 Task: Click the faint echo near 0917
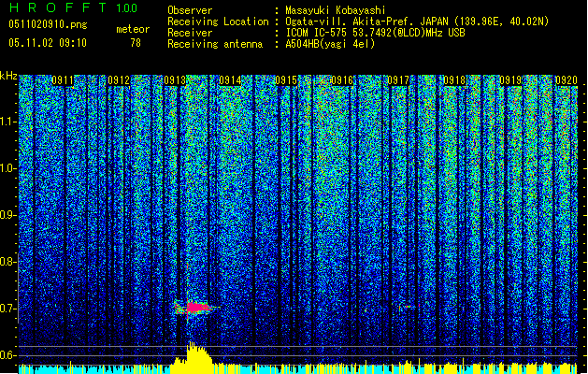(x=408, y=307)
